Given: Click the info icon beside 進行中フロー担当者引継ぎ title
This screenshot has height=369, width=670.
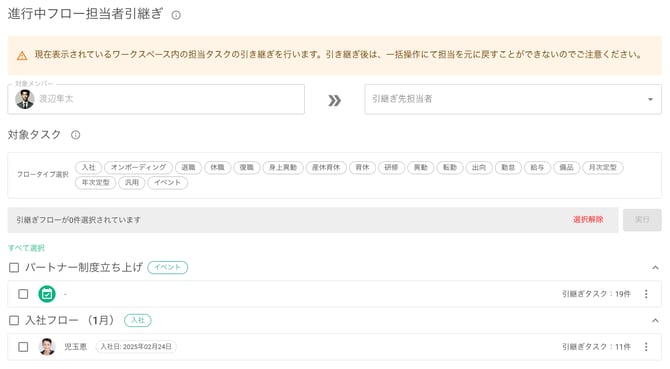Looking at the screenshot, I should coord(176,15).
